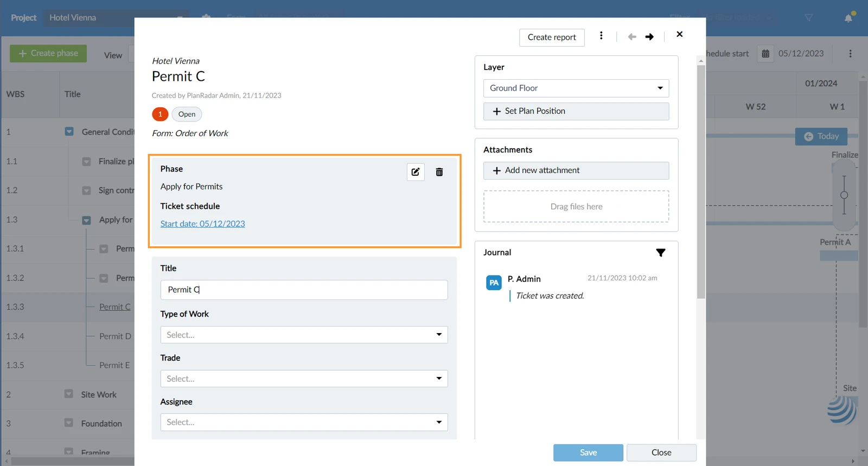Click the Save button
Screen dimensions: 868x466
click(x=588, y=452)
